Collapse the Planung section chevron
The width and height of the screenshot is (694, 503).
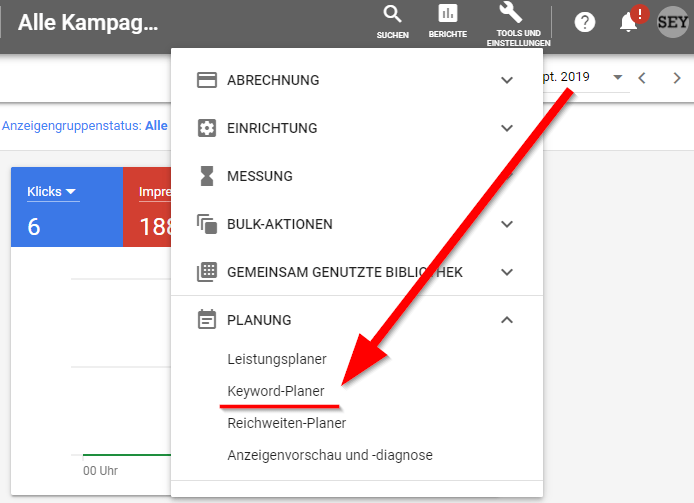(507, 320)
